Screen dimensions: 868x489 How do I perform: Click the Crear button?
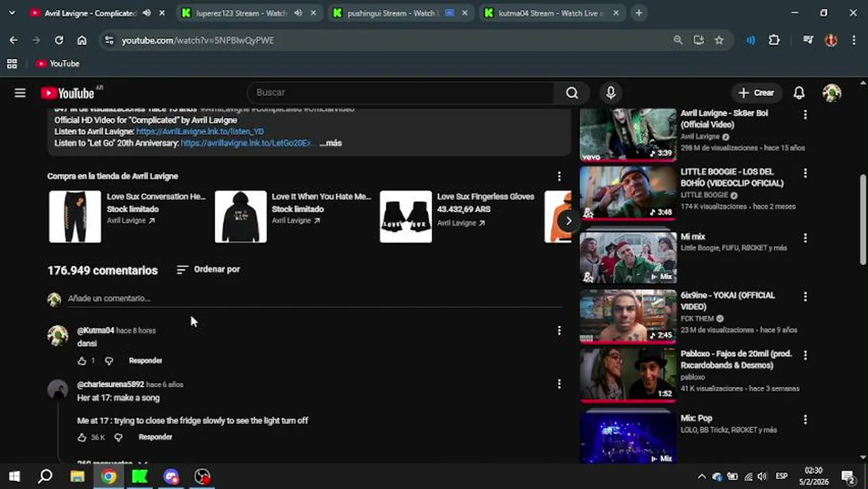coord(756,93)
